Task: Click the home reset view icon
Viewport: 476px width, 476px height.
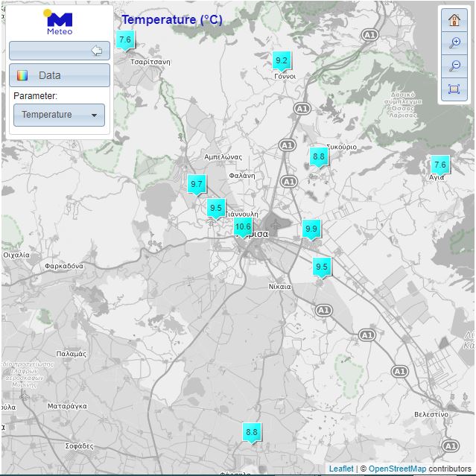Action: click(x=454, y=20)
